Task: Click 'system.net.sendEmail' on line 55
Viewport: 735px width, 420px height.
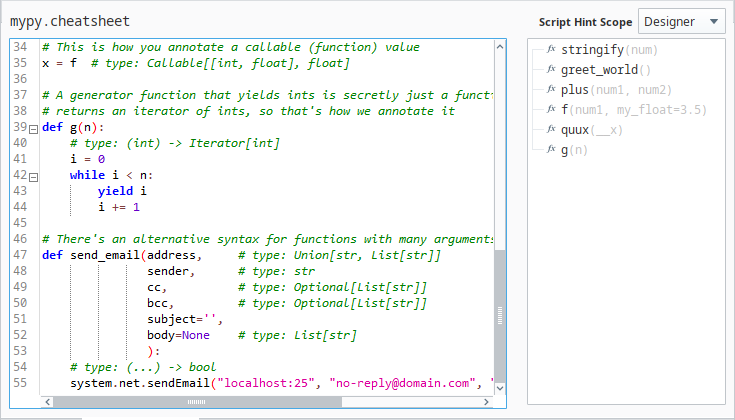Action: 140,383
